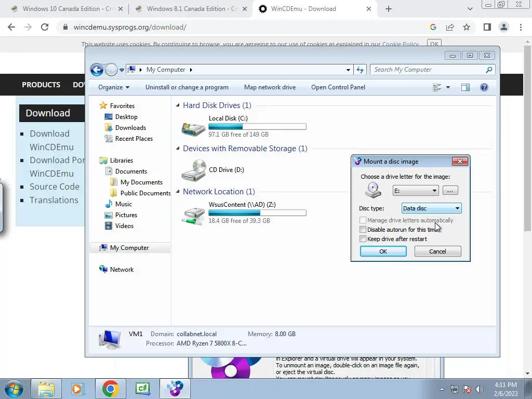Click Cancel in Mount a disc image dialog
The height and width of the screenshot is (399, 532).
437,251
